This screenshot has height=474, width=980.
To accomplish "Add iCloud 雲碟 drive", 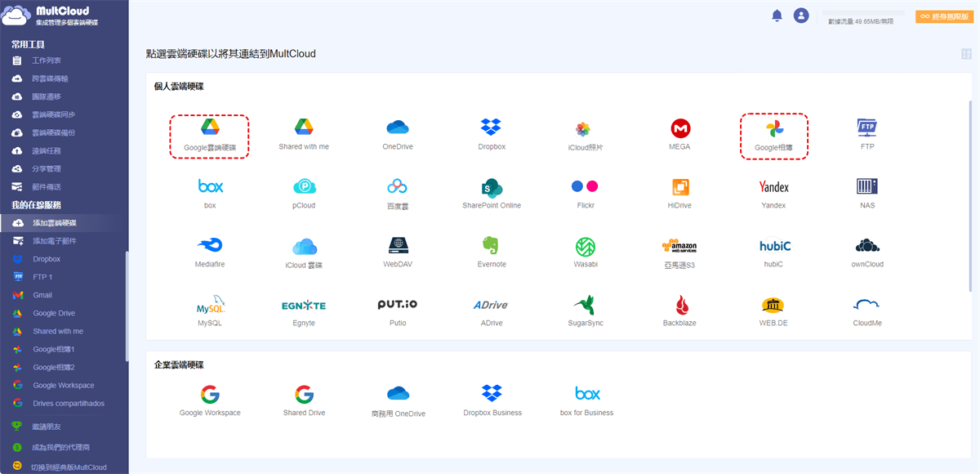I will pos(304,253).
